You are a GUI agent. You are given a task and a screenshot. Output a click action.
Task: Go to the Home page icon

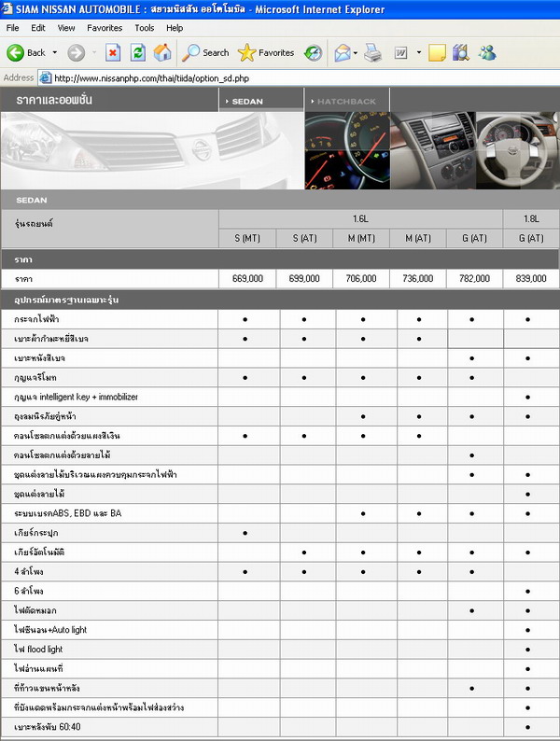coord(162,53)
